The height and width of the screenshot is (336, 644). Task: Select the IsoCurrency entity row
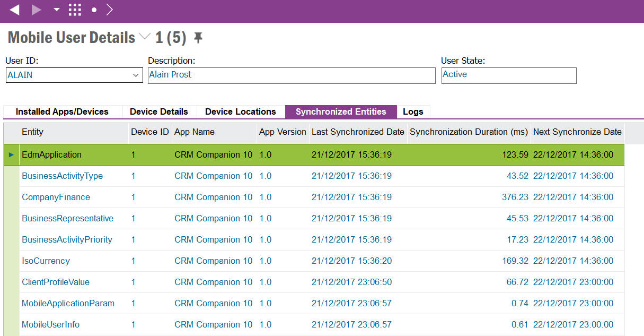[46, 261]
